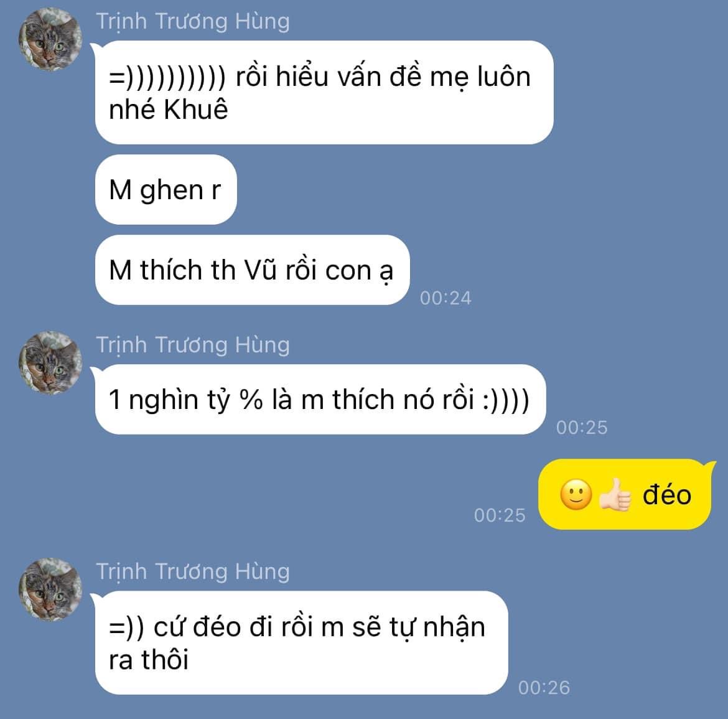The width and height of the screenshot is (728, 719).
Task: Click the 00:26 timestamp
Action: [x=544, y=688]
